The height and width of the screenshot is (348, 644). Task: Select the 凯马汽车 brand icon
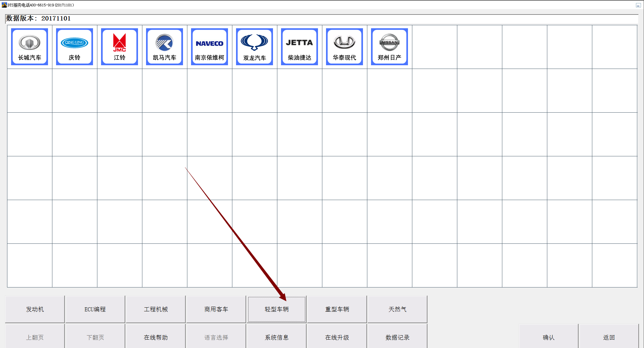(x=165, y=47)
